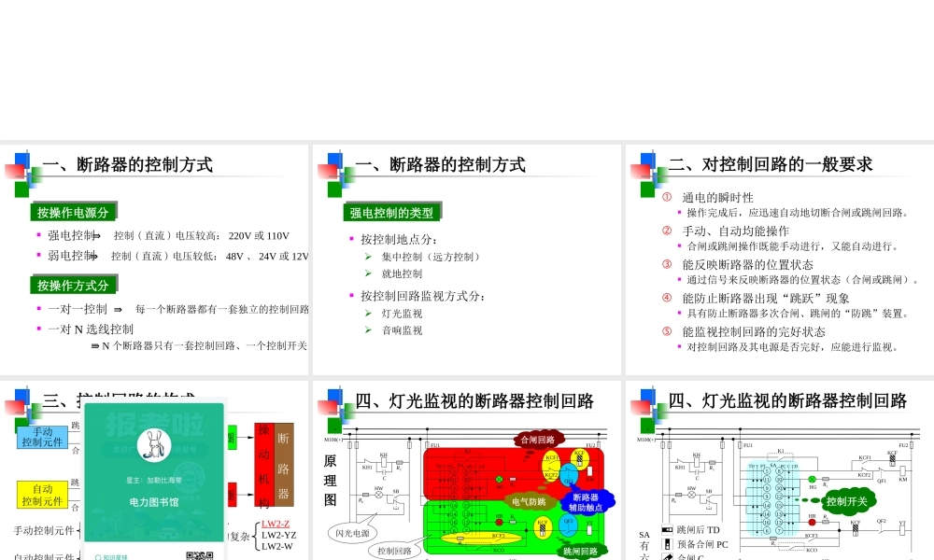The height and width of the screenshot is (560, 934).
Task: Toggle the SB pushbutton contact in the circuit
Action: pos(707,495)
